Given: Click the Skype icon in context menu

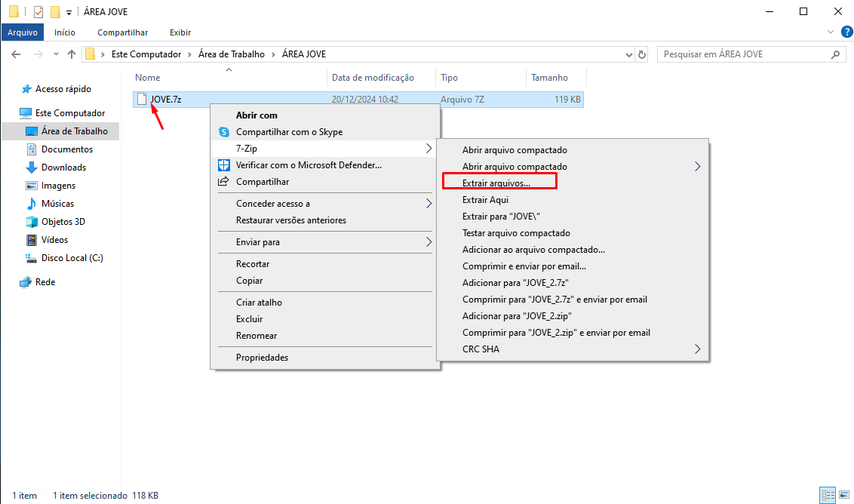Looking at the screenshot, I should click(223, 132).
